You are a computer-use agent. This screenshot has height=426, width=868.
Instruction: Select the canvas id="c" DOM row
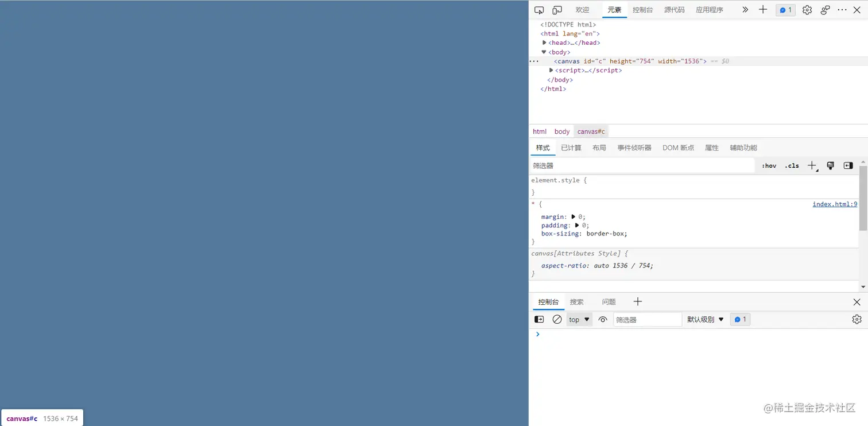[698, 61]
